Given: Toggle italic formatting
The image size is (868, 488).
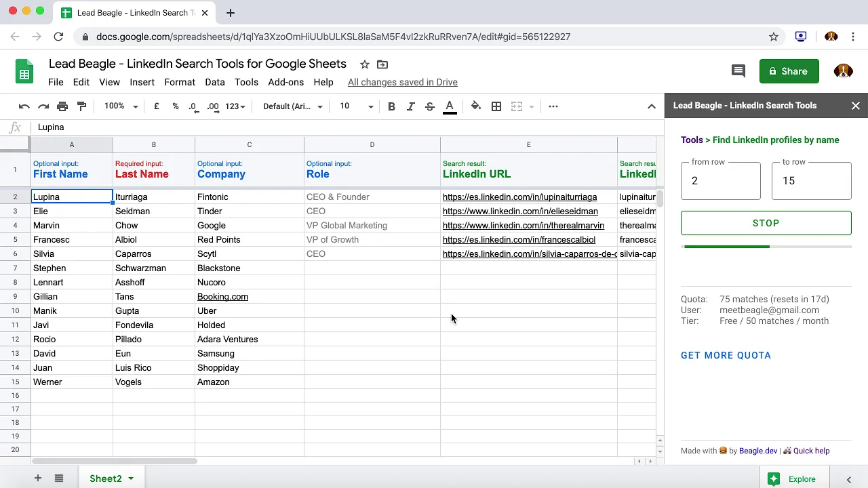Looking at the screenshot, I should tap(410, 106).
